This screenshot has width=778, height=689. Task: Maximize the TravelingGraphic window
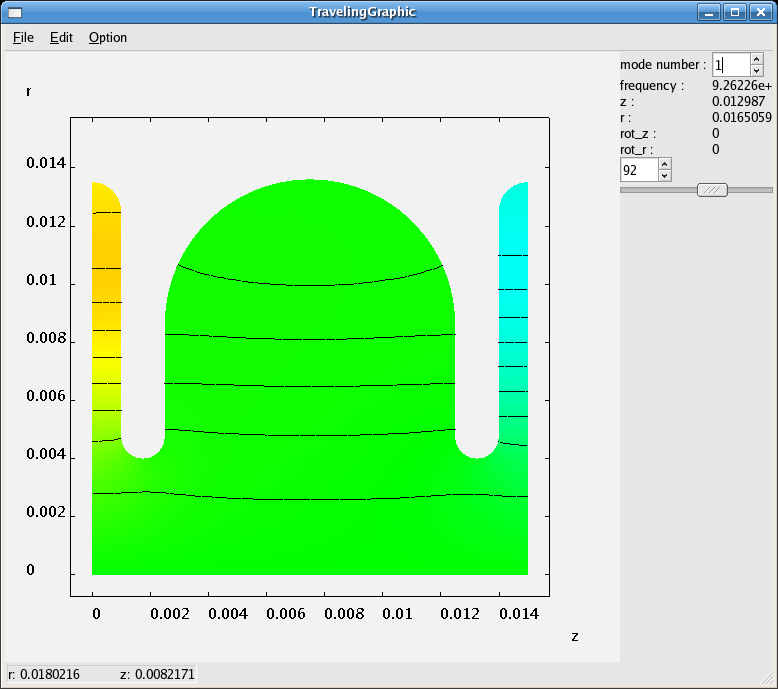click(x=734, y=12)
